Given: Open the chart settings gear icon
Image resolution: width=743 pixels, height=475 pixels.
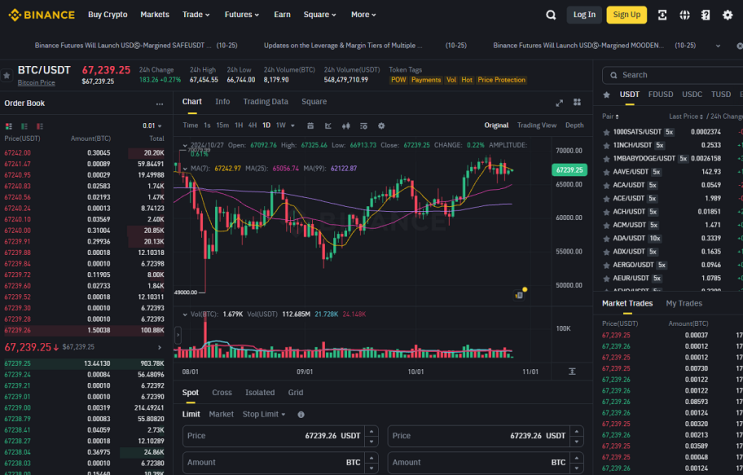Looking at the screenshot, I should 381,126.
